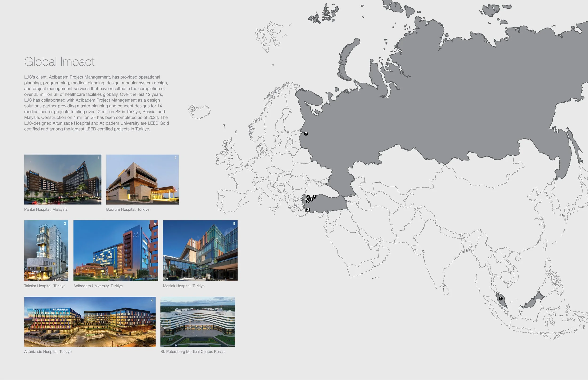
Task: Select the Taksim Hospital image
Action: pos(46,250)
